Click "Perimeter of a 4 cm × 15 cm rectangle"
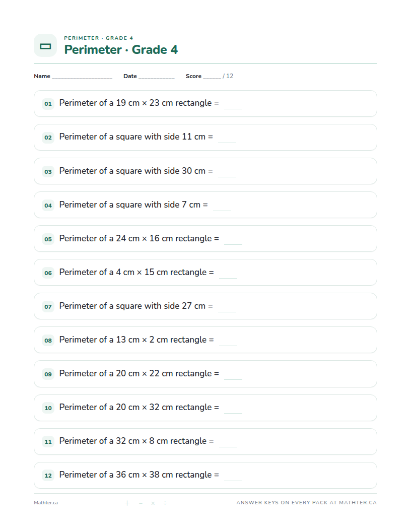 133,273
